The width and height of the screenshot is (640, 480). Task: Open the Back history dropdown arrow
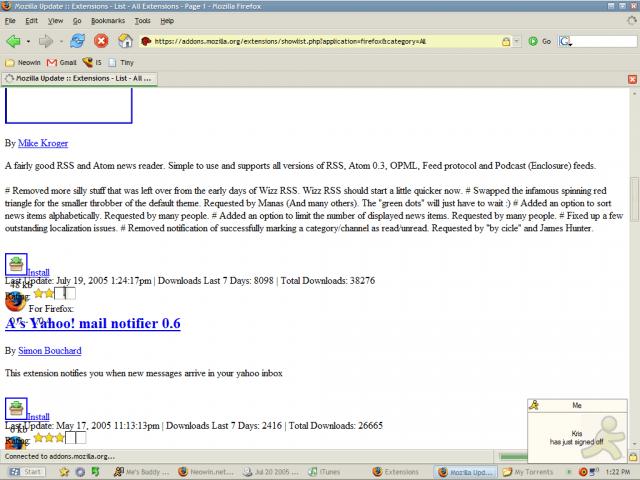[28, 41]
